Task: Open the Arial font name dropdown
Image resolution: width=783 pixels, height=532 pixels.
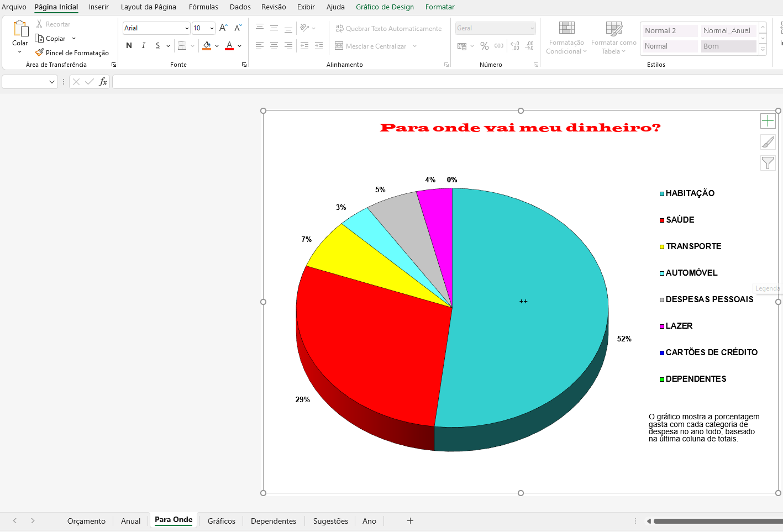Action: click(x=187, y=28)
